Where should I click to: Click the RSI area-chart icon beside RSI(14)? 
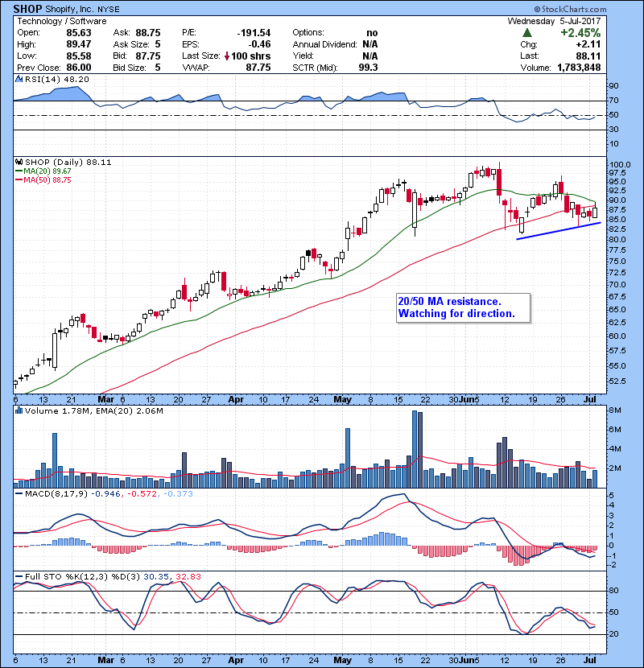pos(19,79)
